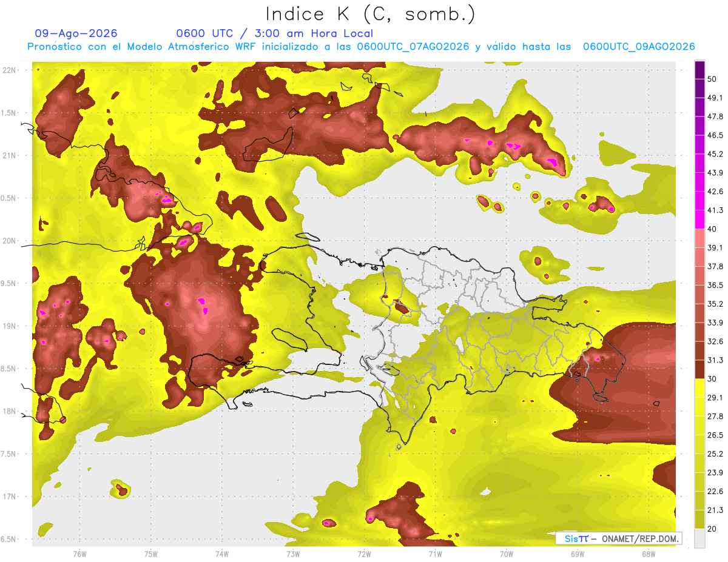Select the 21N latitude axis label
The width and height of the screenshot is (728, 562).
10,155
